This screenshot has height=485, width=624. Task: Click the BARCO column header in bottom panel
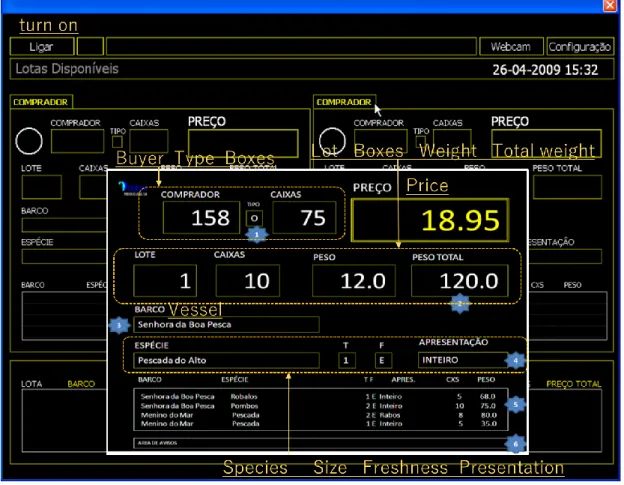click(82, 386)
